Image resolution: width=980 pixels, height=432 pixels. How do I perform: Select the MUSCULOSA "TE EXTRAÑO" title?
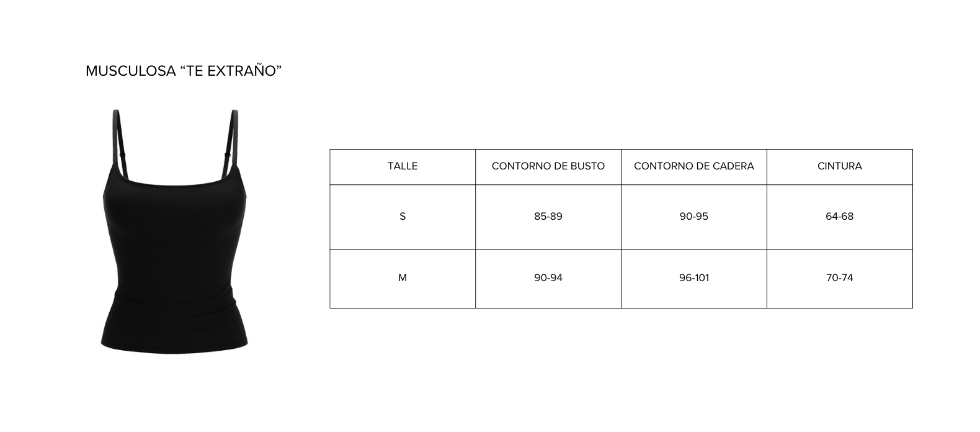(184, 71)
